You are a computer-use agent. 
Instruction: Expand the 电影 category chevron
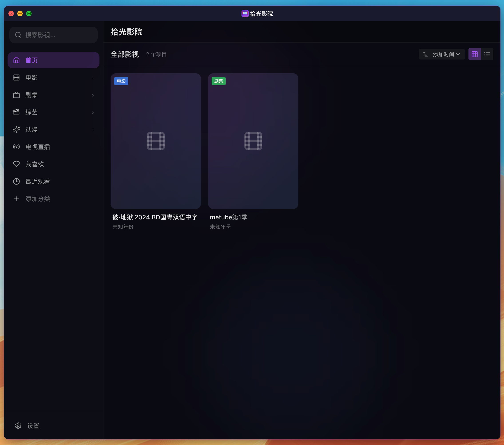pyautogui.click(x=93, y=78)
